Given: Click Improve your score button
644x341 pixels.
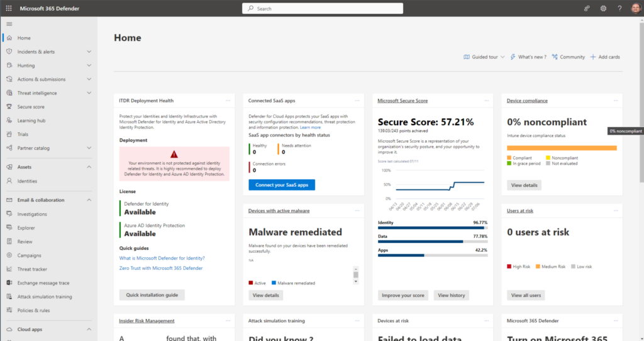Looking at the screenshot, I should click(x=403, y=295).
